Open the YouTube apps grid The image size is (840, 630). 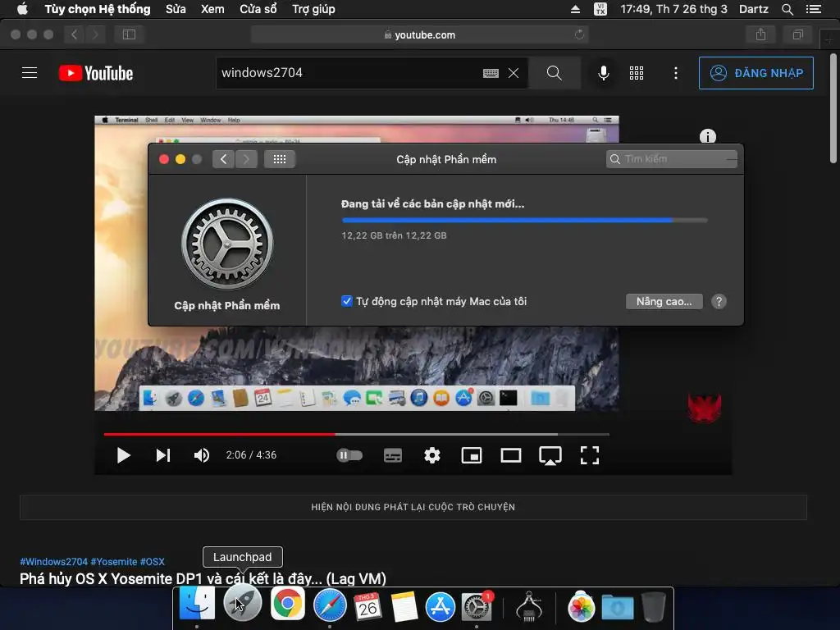[637, 73]
